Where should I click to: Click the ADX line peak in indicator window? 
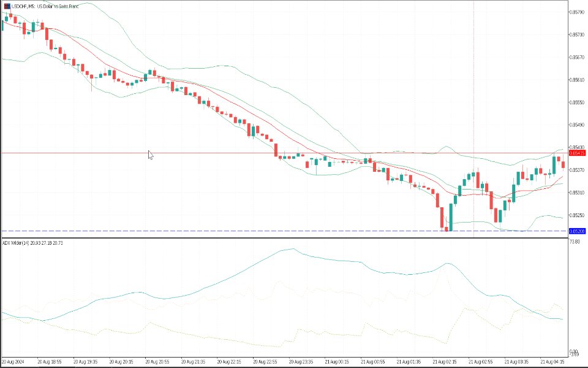293,248
